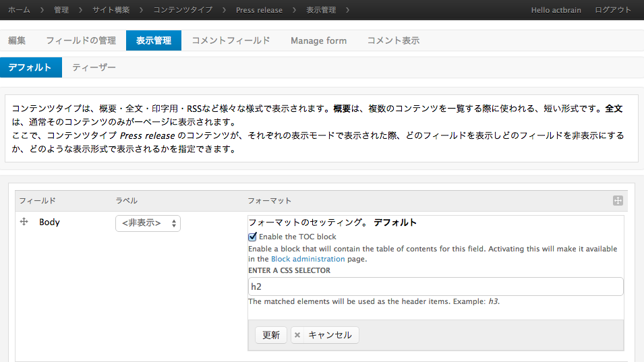Open the Body label dropdown
644x362 pixels.
point(148,223)
